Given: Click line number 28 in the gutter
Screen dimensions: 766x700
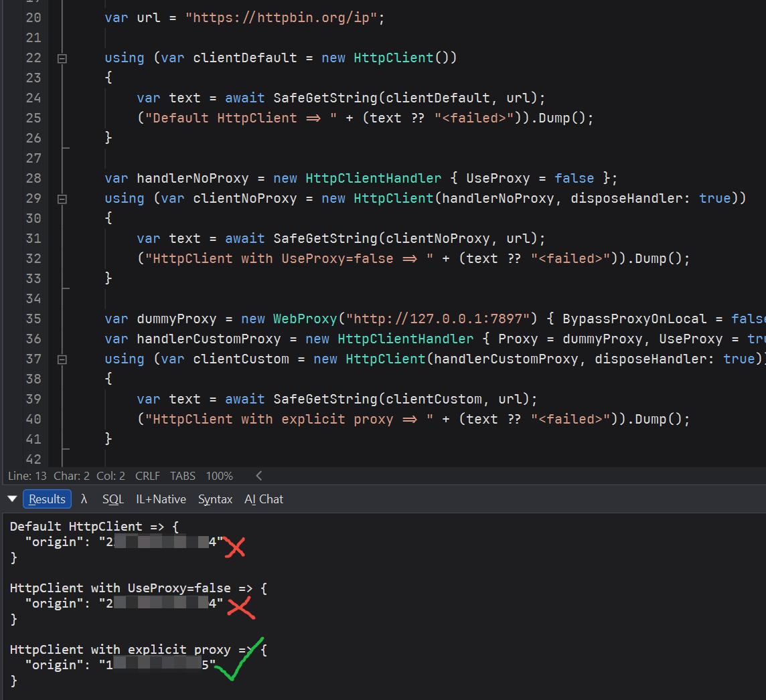Looking at the screenshot, I should (x=33, y=178).
